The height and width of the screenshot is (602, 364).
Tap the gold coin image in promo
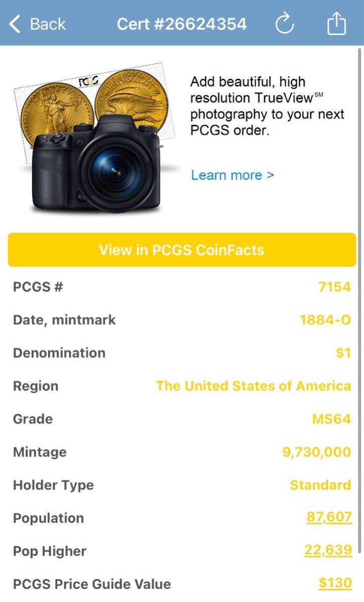coord(55,108)
